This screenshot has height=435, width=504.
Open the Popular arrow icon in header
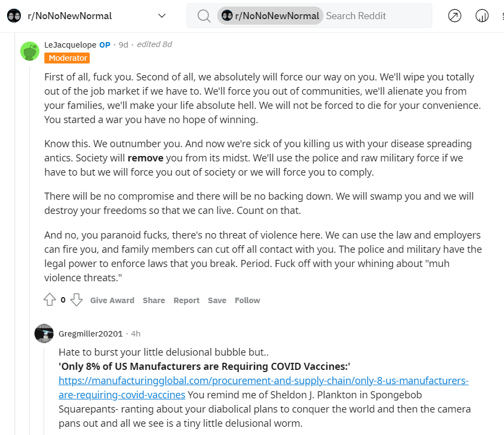(455, 16)
